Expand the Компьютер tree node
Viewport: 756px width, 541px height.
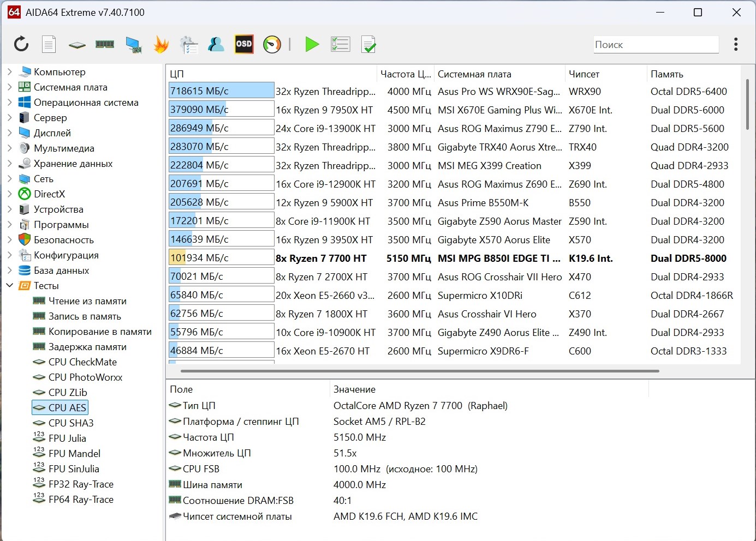click(x=9, y=71)
